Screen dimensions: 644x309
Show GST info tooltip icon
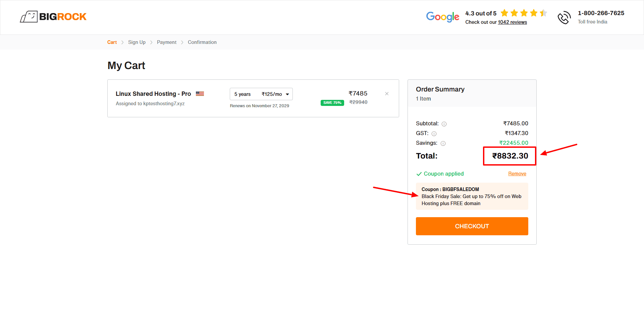coord(434,134)
